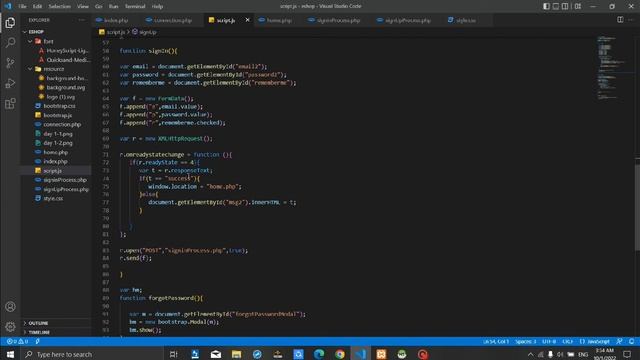
Task: Open the File menu
Action: click(22, 6)
